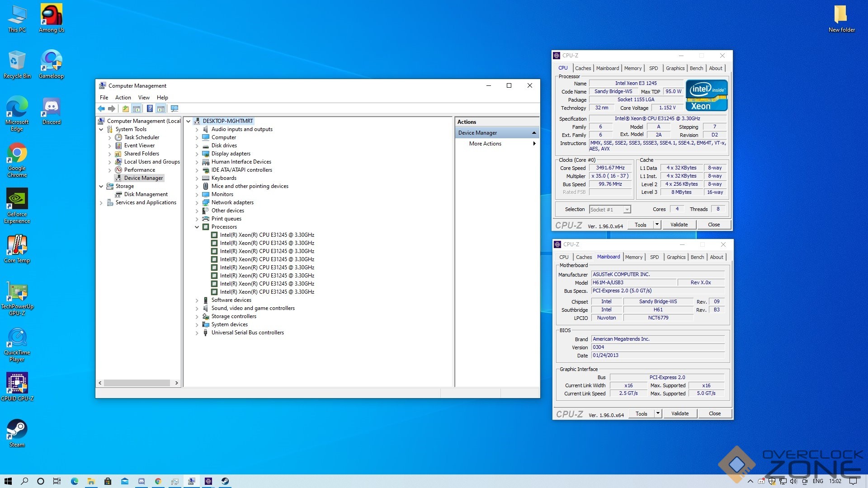Open the Task View taskbar icon

tap(57, 481)
